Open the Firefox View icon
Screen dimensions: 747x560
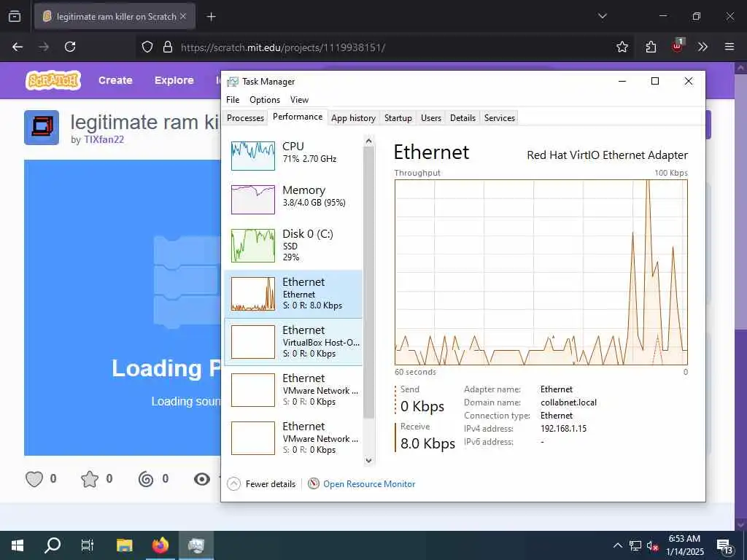tap(15, 16)
